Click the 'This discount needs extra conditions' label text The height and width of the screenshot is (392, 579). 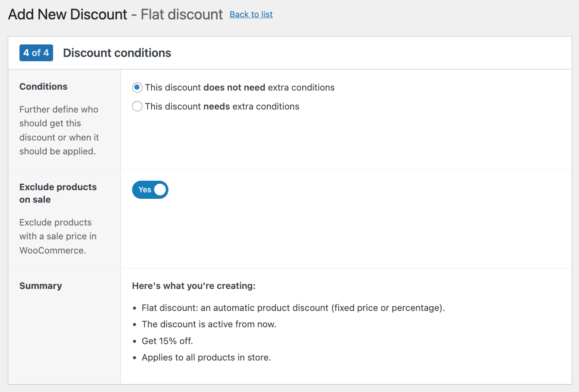pos(222,106)
